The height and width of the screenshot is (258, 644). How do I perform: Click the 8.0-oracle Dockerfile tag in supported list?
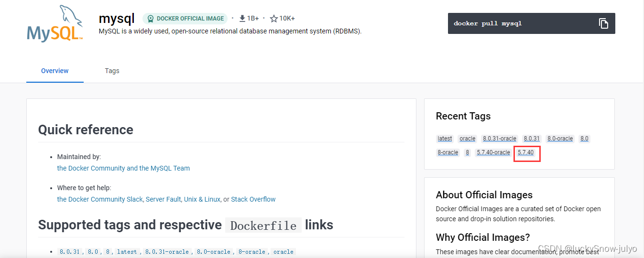[x=213, y=252]
